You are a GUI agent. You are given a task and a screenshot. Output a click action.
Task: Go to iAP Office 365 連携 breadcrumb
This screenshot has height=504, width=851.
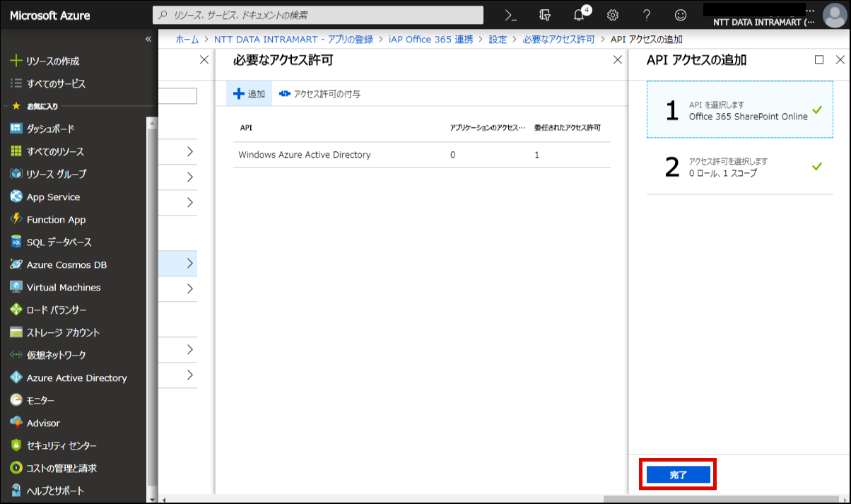click(430, 39)
